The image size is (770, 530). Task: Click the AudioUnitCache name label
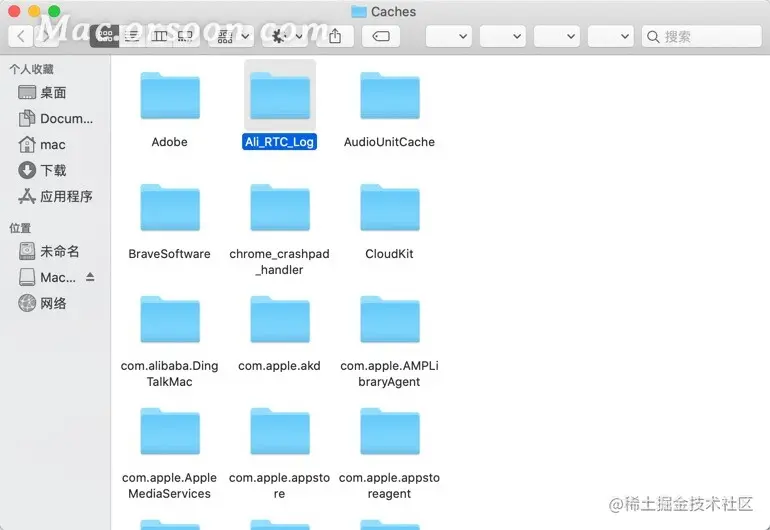pos(389,142)
